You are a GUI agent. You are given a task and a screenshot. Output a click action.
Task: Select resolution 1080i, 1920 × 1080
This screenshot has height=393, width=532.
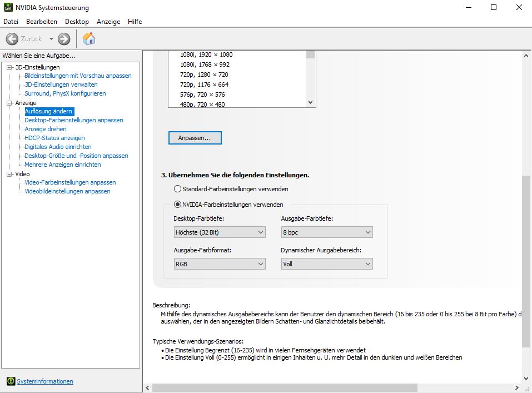(206, 54)
